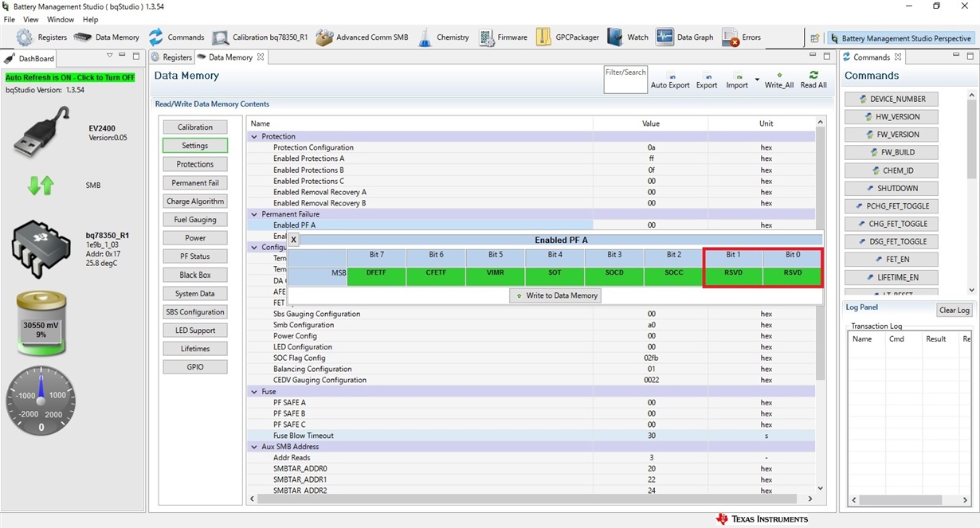
Task: Click the Filter/Search field
Action: point(625,80)
